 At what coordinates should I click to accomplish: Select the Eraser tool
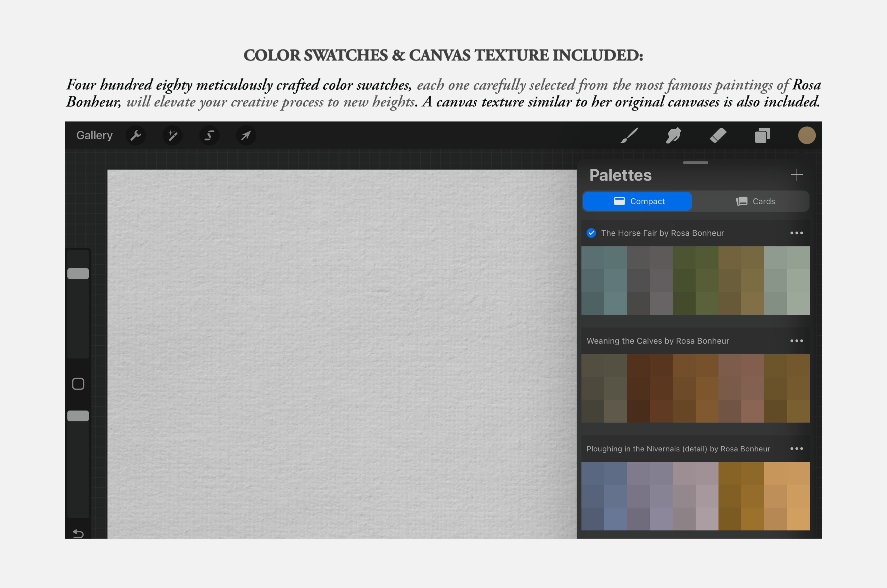pyautogui.click(x=718, y=135)
